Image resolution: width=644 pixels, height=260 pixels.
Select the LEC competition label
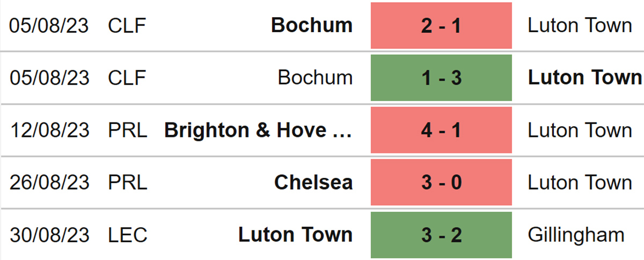point(127,235)
